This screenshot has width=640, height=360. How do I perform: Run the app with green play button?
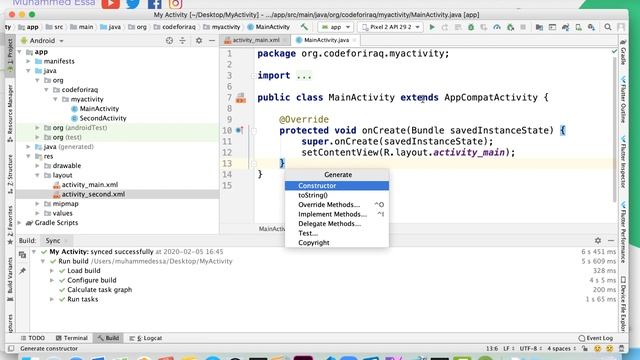[432, 27]
